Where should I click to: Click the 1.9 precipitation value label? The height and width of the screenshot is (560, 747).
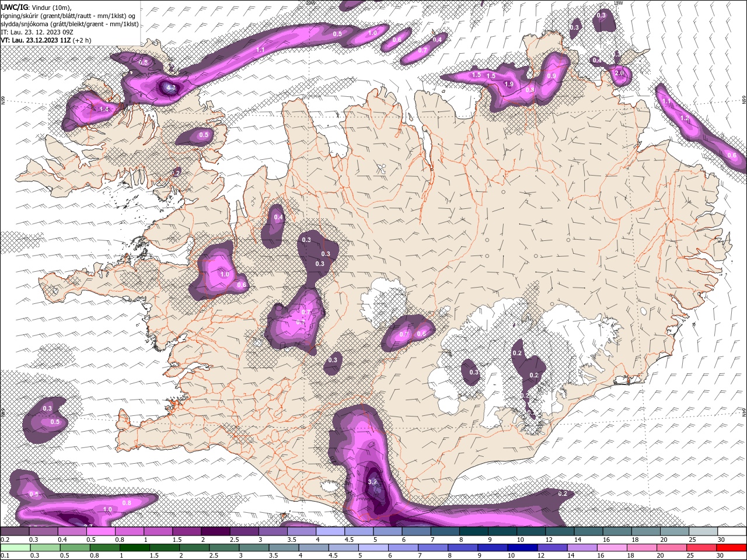pyautogui.click(x=509, y=85)
